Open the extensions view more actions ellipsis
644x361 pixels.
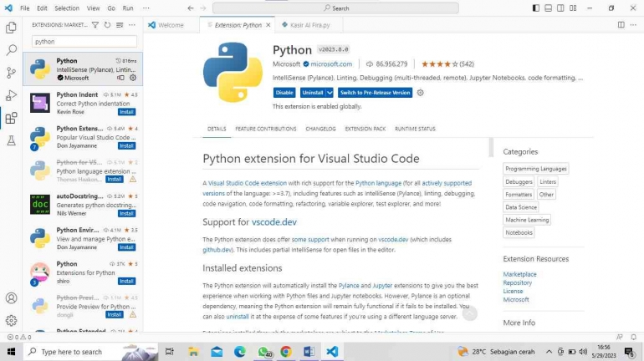click(x=132, y=25)
